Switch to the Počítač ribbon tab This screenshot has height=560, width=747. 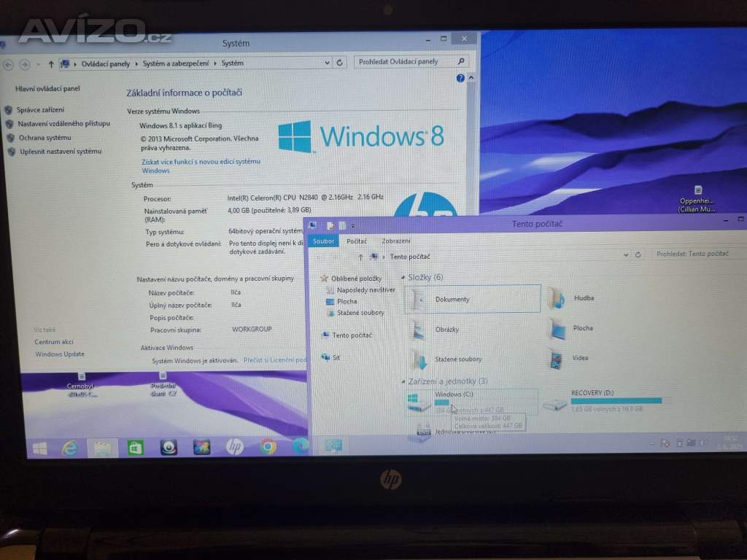(356, 241)
